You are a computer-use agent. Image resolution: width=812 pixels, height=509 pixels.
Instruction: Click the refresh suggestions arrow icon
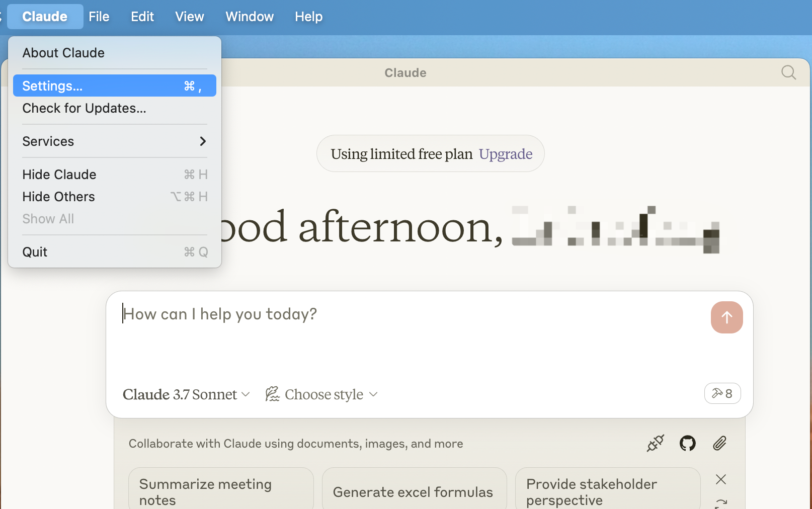[x=721, y=503]
